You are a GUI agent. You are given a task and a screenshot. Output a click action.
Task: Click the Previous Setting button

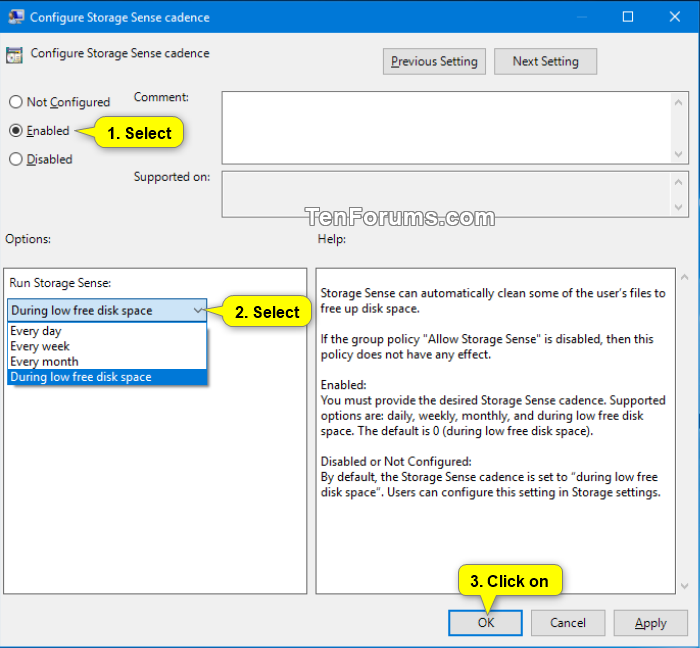pos(434,61)
